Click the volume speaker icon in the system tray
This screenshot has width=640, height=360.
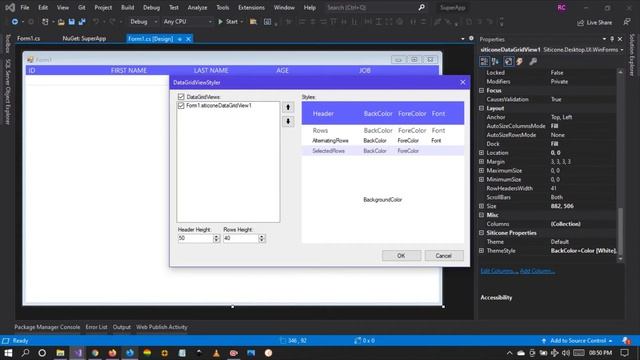point(565,353)
